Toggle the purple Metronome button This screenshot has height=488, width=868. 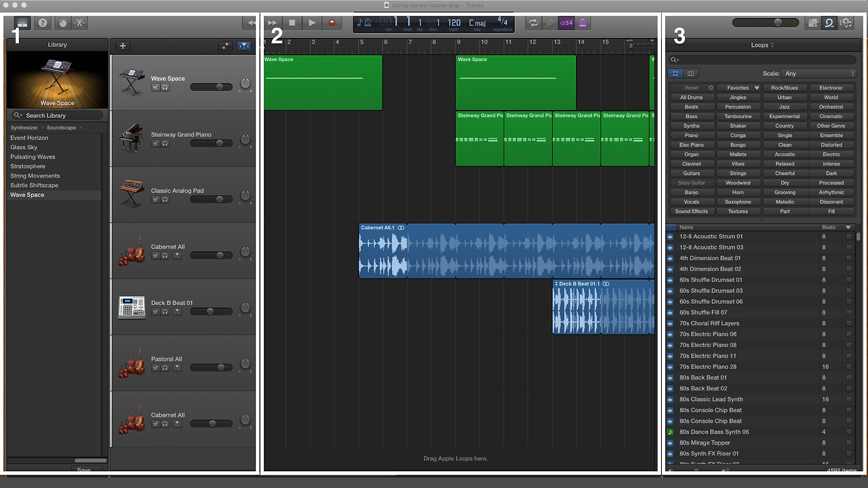coord(582,23)
